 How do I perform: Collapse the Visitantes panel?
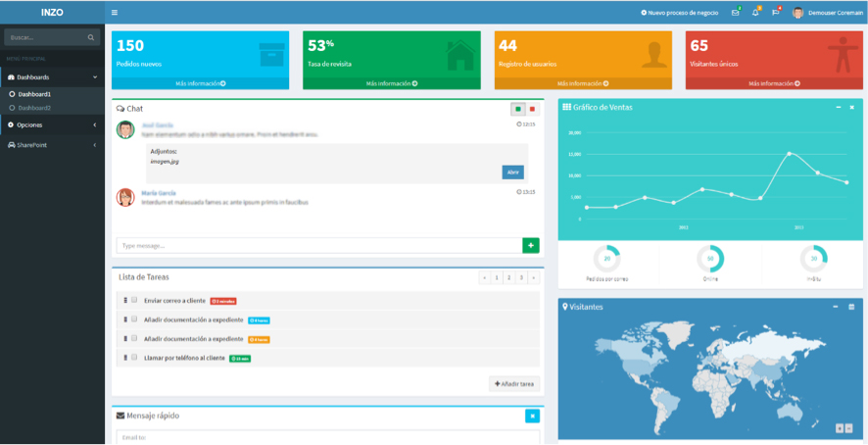(x=836, y=307)
